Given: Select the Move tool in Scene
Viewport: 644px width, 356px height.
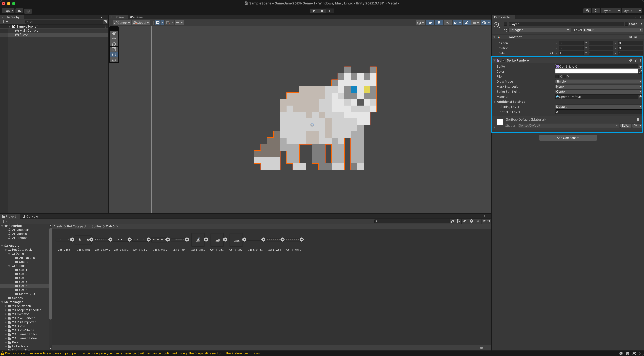Looking at the screenshot, I should click(x=114, y=38).
